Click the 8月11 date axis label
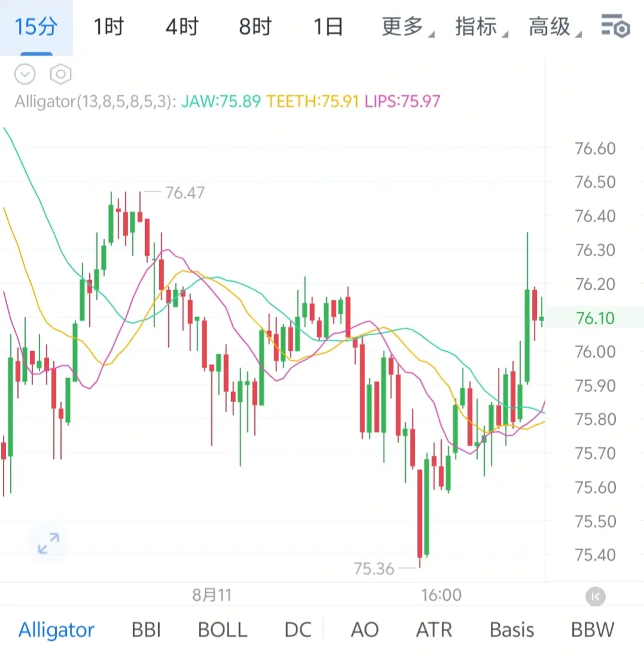 [212, 595]
